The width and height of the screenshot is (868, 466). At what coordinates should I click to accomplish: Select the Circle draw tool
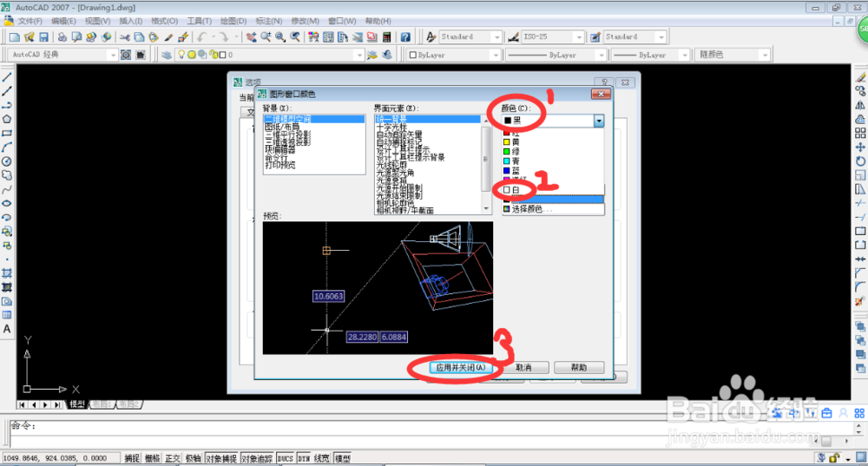7,161
